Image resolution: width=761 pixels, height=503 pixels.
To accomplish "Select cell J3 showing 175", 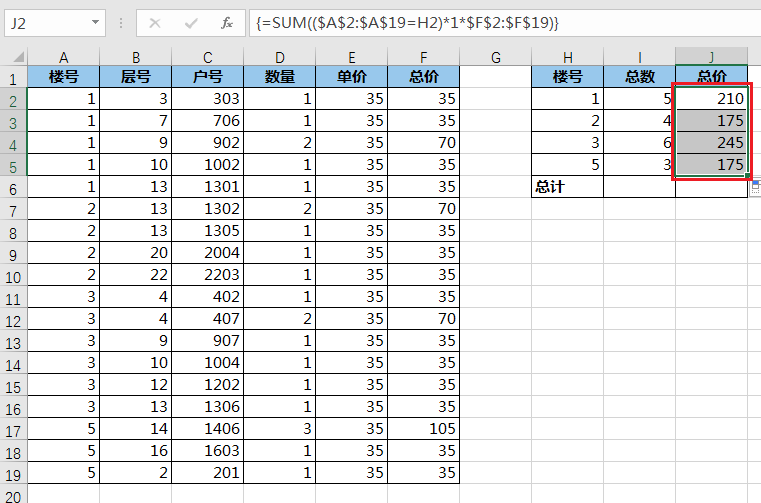I will click(x=711, y=120).
